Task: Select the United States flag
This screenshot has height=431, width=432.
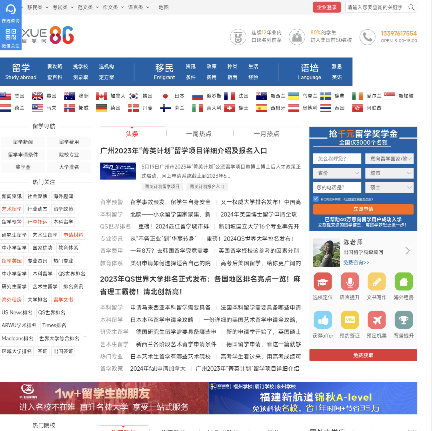Action: [5, 96]
